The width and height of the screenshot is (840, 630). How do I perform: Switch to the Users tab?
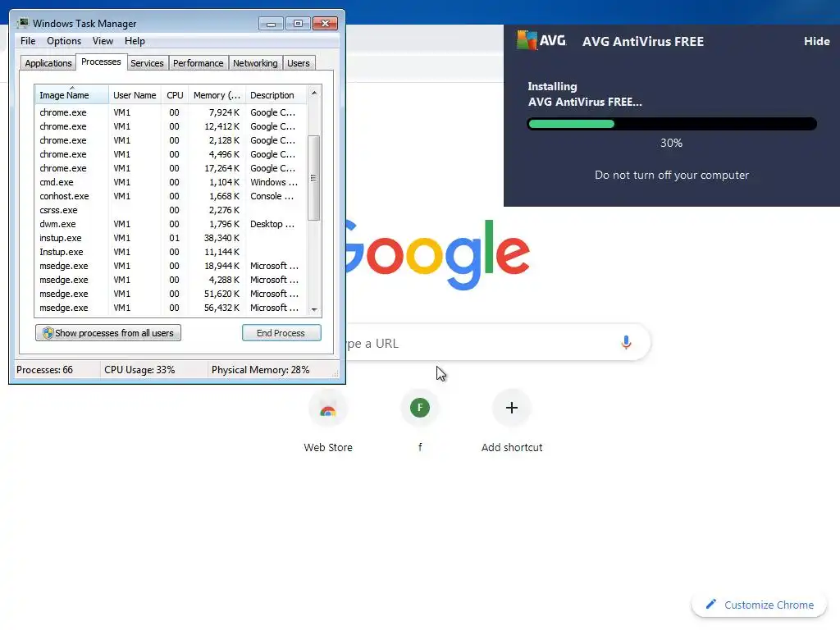(298, 63)
